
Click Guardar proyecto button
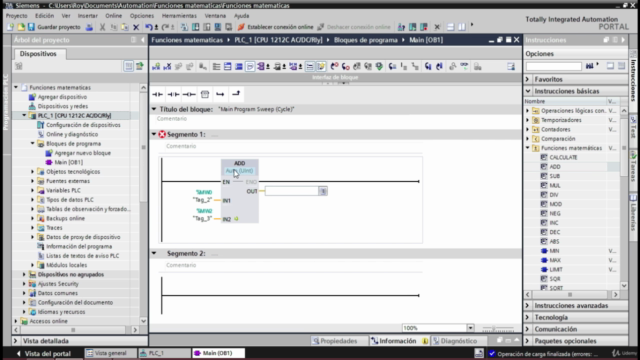click(54, 27)
